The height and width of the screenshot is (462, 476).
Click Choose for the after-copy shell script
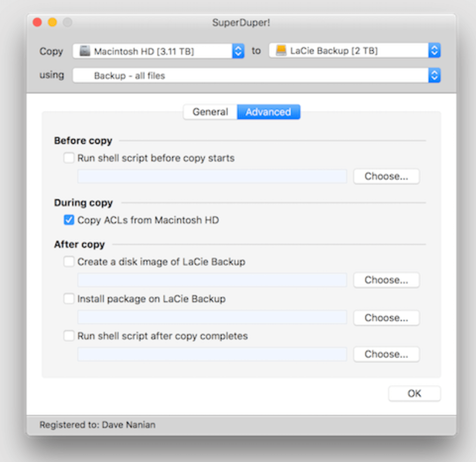coord(386,354)
